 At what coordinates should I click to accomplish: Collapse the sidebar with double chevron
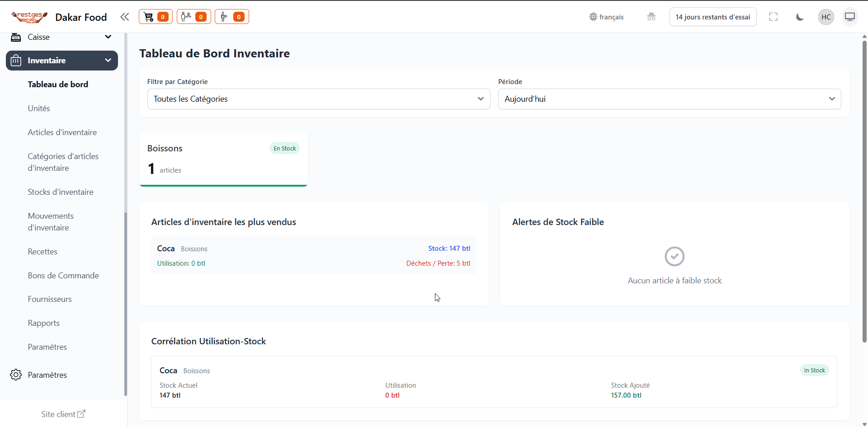click(x=124, y=17)
